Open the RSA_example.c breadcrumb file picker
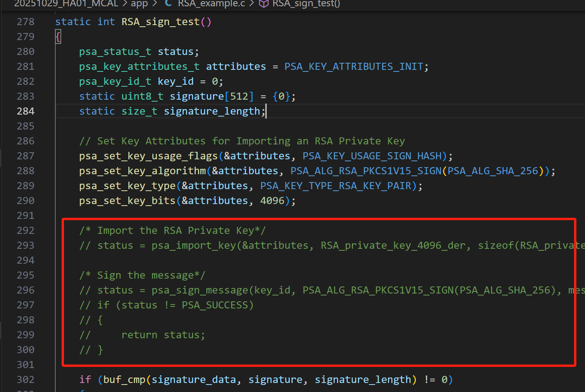Image resolution: width=585 pixels, height=392 pixels. [x=211, y=4]
